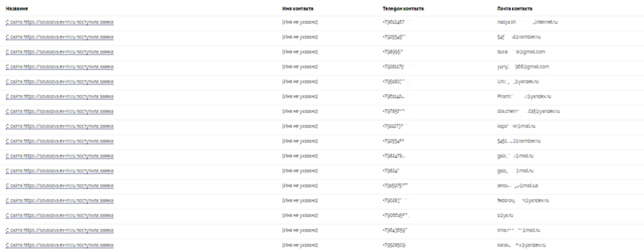Open the request link in the yuriy…966@gmail.com row
Viewport: 644px width, 252px height.
coord(59,67)
